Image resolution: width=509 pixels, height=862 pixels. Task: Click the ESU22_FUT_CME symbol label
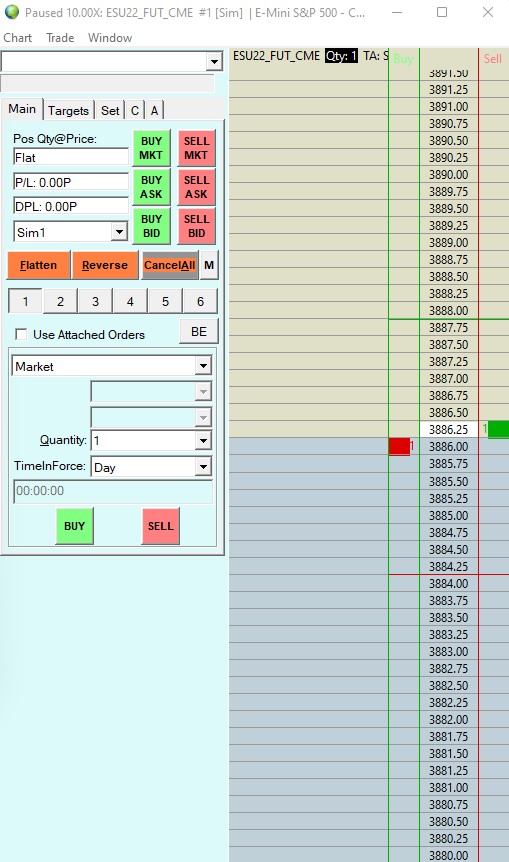click(x=276, y=56)
